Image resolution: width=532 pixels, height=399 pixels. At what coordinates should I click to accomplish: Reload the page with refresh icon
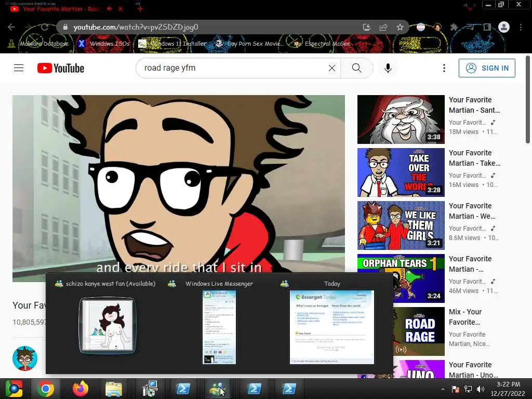(45, 27)
